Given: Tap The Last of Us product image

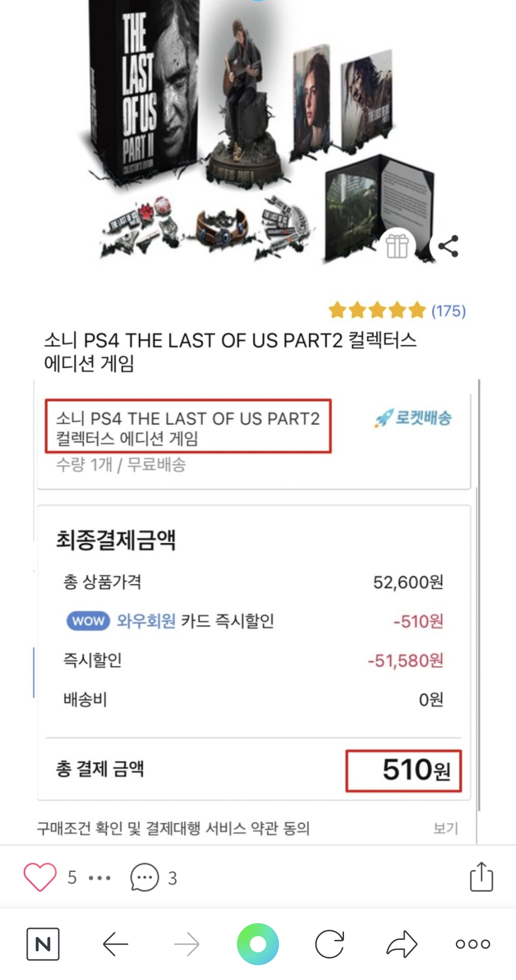Looking at the screenshot, I should (258, 134).
